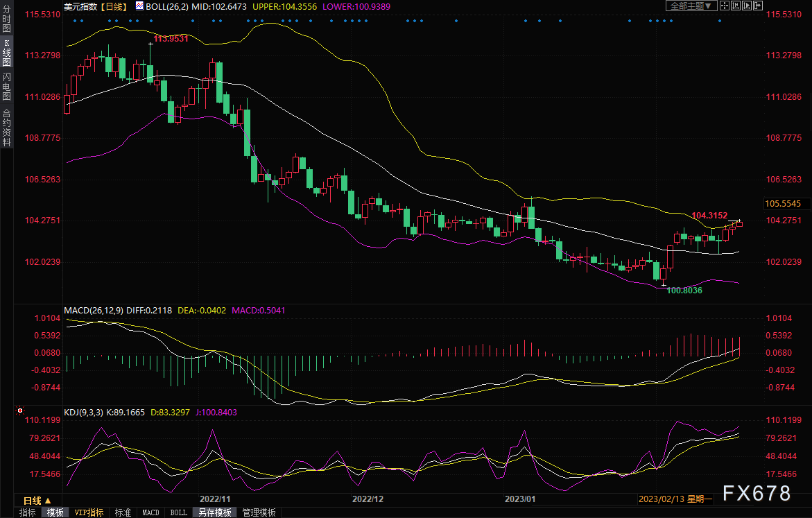Click a blue event dot above the 2023/01 candles

click(x=525, y=21)
